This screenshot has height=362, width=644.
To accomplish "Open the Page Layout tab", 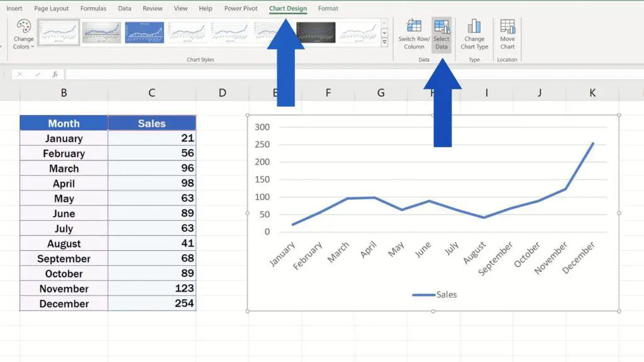I will pos(52,8).
